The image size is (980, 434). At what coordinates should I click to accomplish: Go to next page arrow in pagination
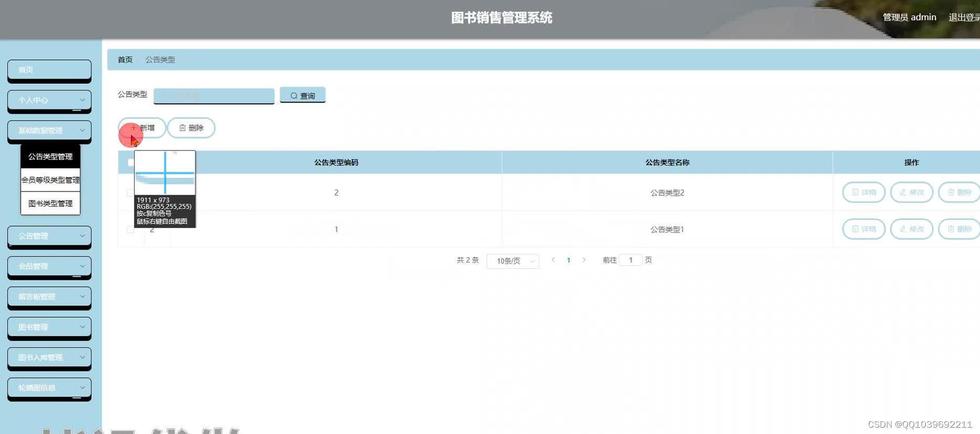click(584, 260)
